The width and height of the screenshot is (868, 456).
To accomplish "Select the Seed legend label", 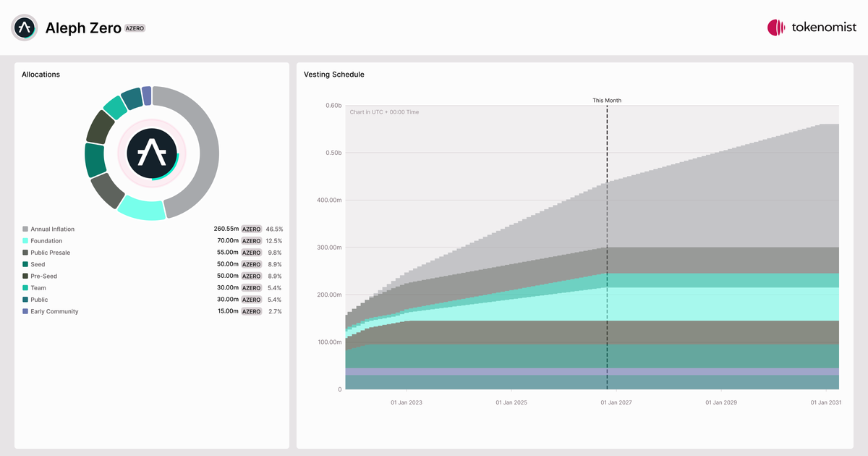I will 38,264.
